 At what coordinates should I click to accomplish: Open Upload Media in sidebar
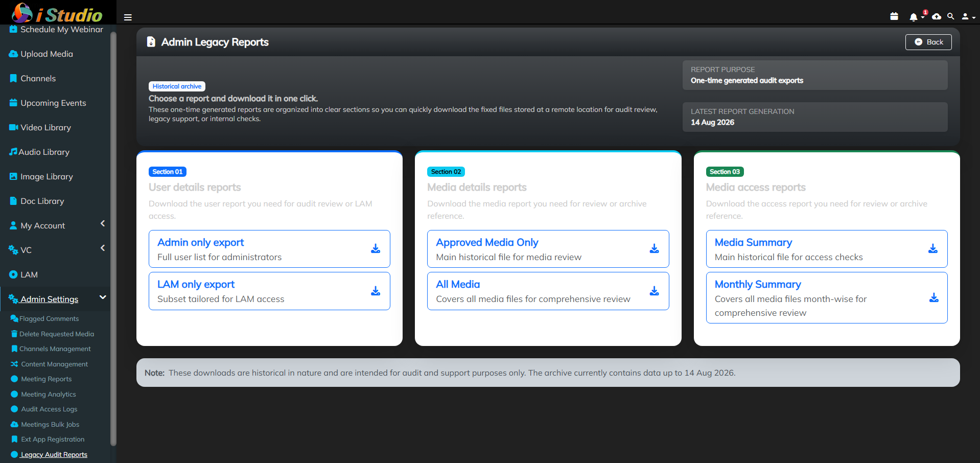click(41, 54)
